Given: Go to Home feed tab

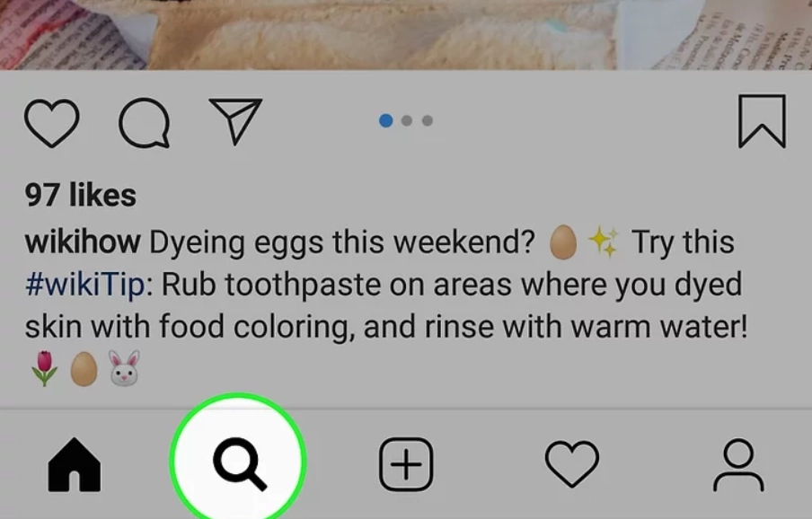Looking at the screenshot, I should point(74,464).
